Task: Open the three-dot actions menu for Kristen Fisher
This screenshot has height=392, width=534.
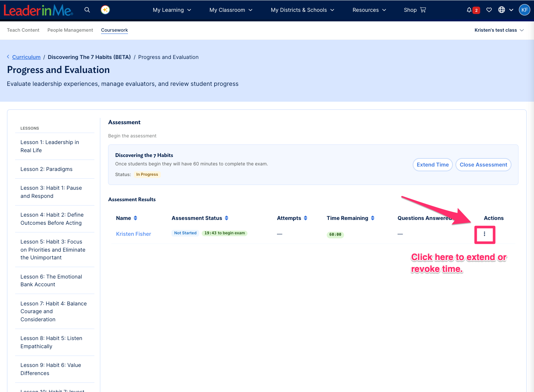Action: (485, 234)
